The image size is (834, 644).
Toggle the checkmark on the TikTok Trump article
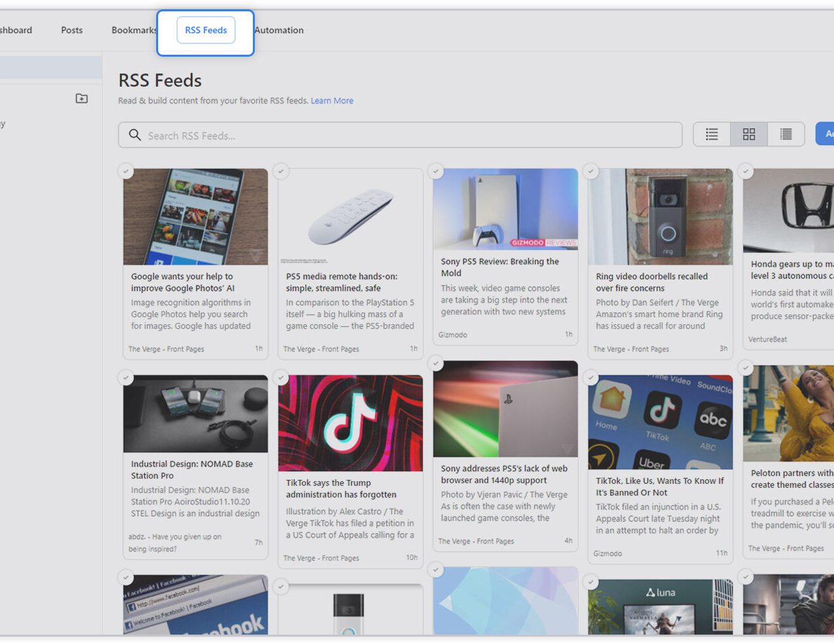[x=281, y=378]
